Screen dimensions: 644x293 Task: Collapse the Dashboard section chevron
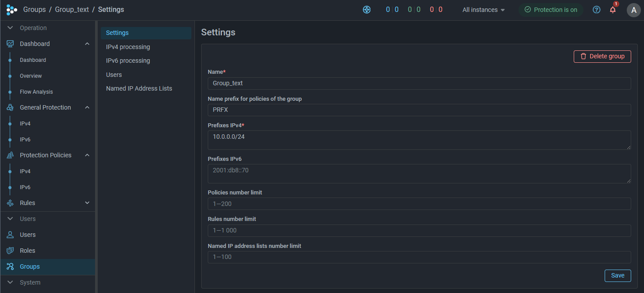(87, 44)
